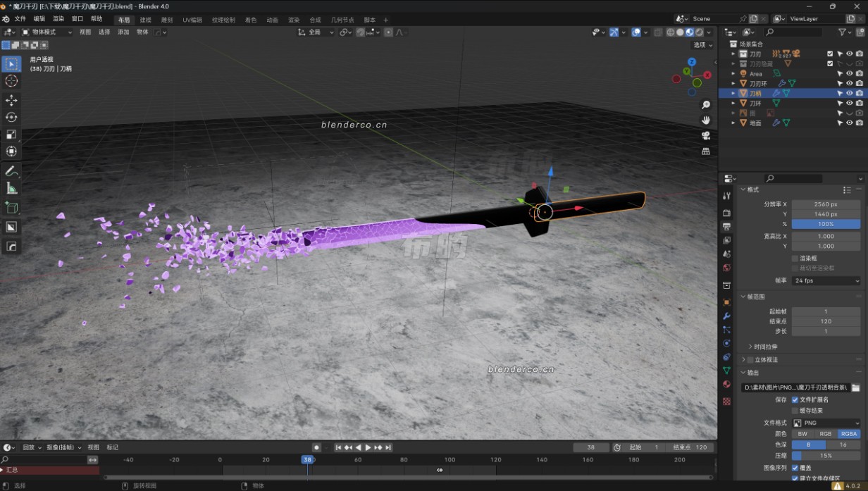The height and width of the screenshot is (491, 868).
Task: Open the 文件 menu
Action: pos(20,19)
